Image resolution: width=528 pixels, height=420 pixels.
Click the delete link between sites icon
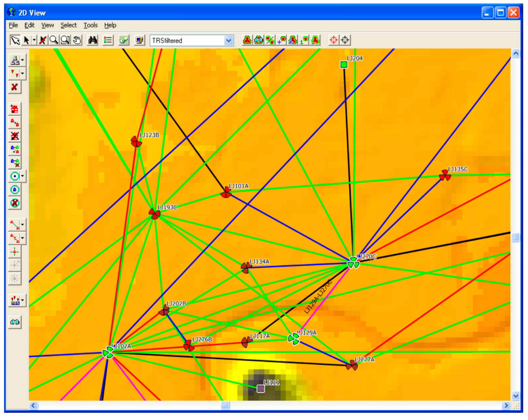tap(15, 238)
